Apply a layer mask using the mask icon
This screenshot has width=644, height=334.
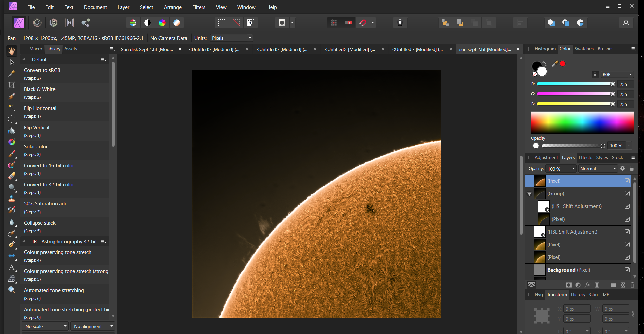(x=569, y=285)
